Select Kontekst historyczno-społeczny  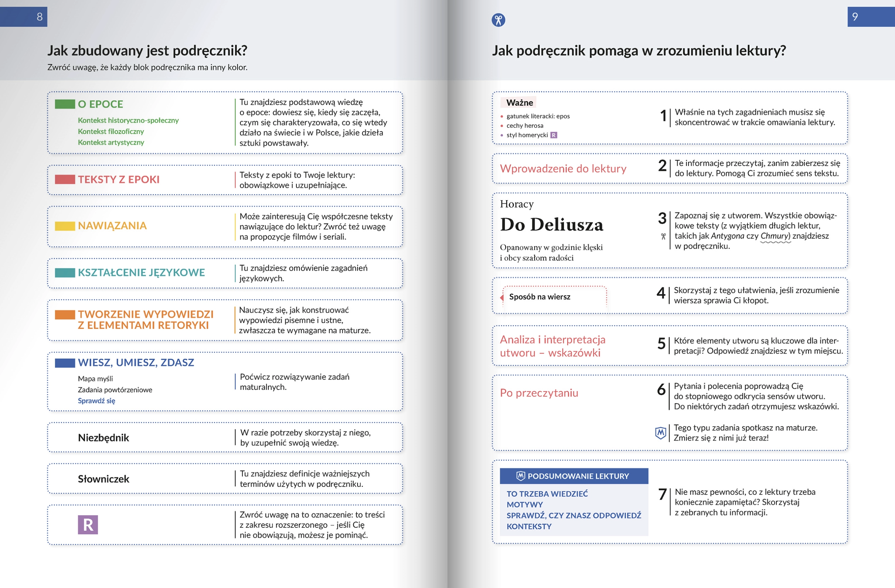[128, 120]
